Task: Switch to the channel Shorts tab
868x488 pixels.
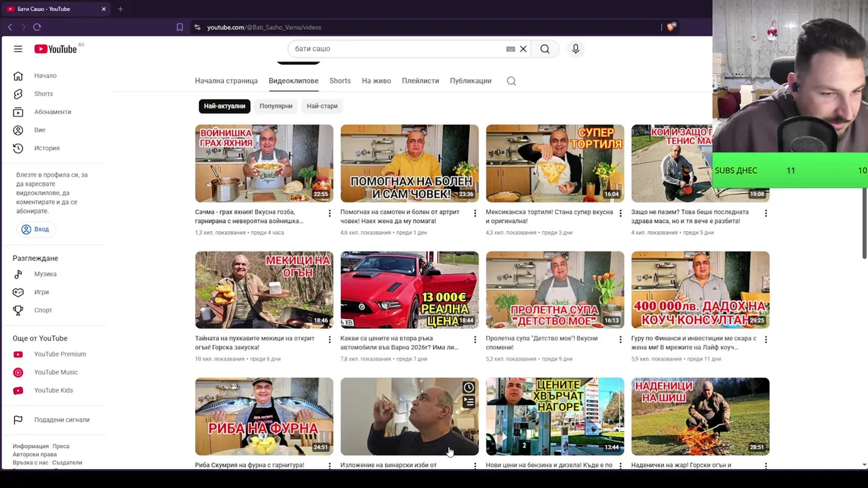Action: click(x=340, y=81)
